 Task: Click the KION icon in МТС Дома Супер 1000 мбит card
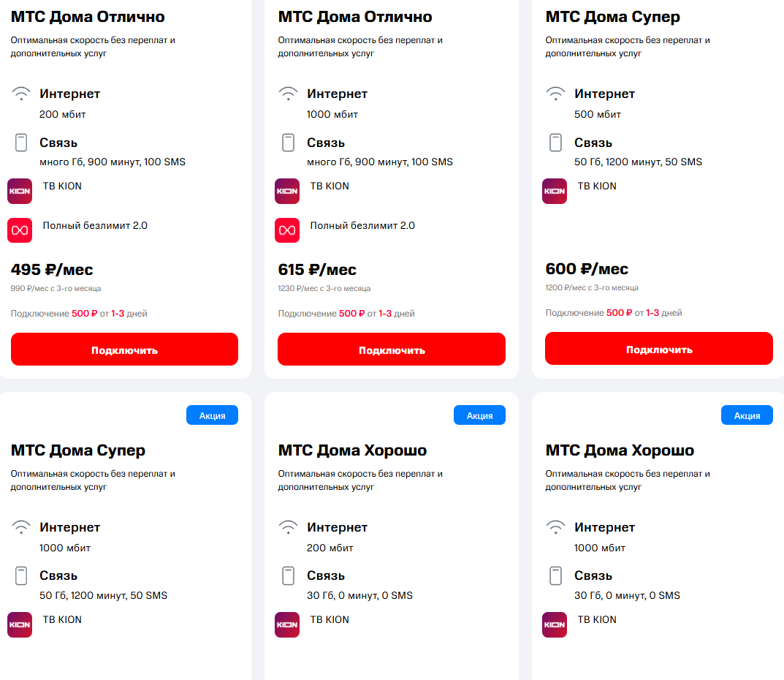pyautogui.click(x=20, y=624)
